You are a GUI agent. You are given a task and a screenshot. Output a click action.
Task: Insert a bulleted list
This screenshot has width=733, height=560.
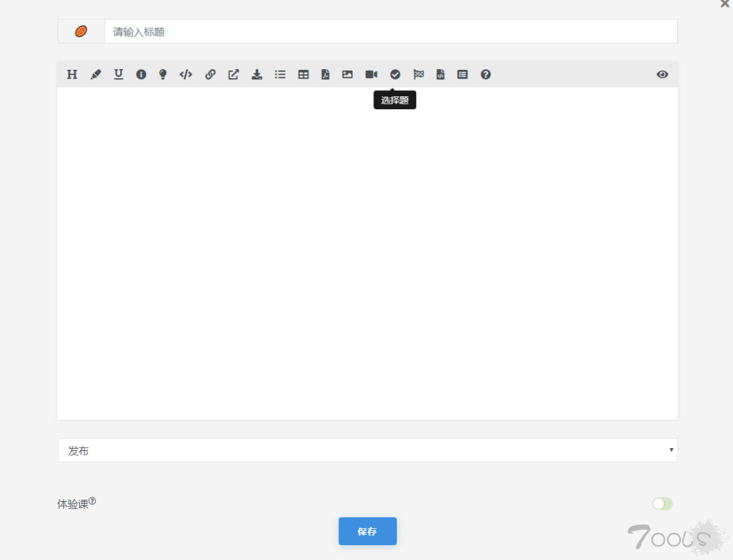click(x=280, y=74)
